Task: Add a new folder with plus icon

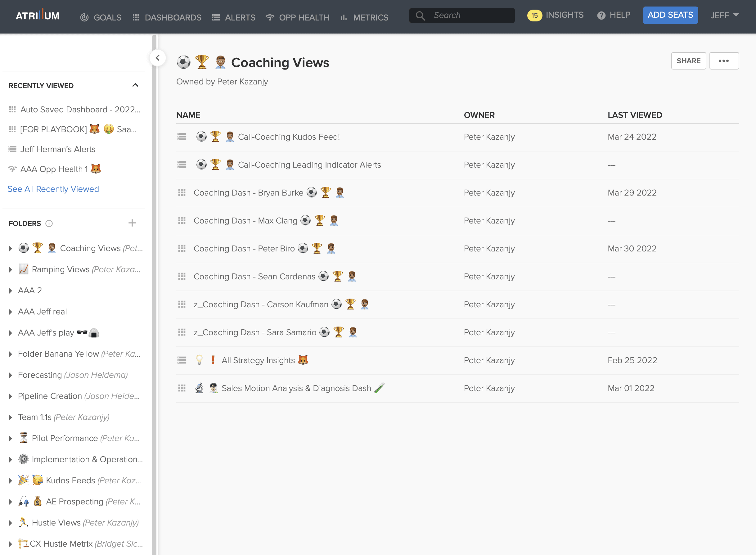Action: click(132, 223)
